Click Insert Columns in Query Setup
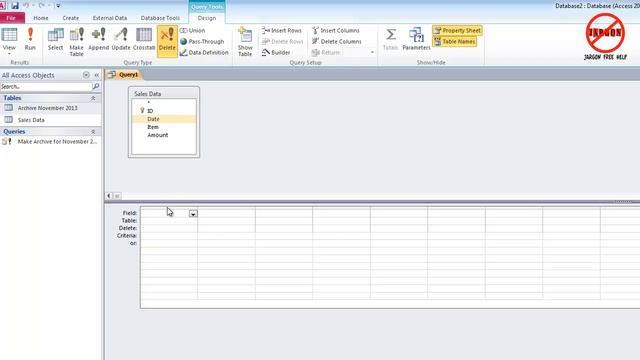640x360 pixels. [x=336, y=31]
